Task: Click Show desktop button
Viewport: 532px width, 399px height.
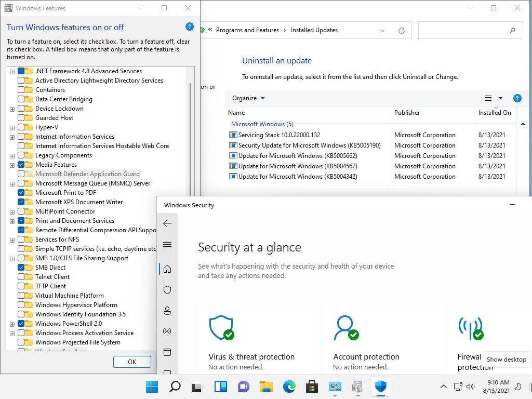Action: click(530, 387)
